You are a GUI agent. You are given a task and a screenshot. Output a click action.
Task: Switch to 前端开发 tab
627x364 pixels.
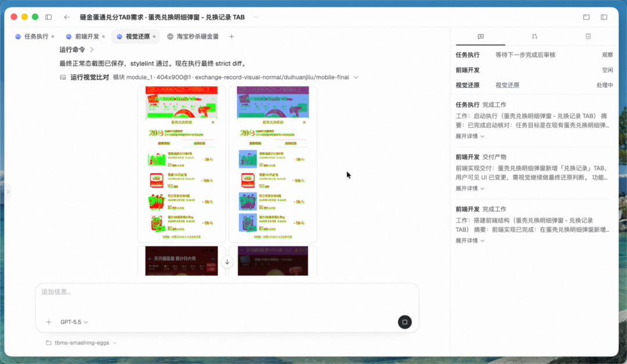[x=85, y=37]
